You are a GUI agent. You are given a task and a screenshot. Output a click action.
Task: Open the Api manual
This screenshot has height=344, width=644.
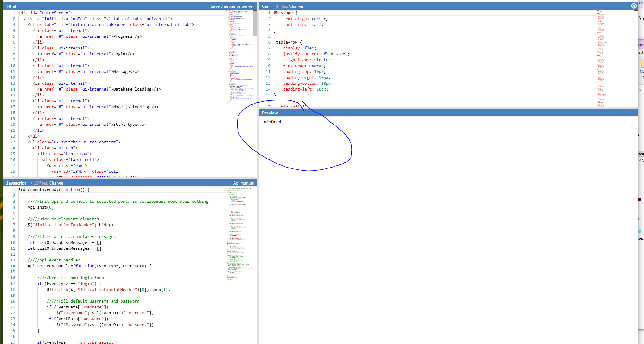click(244, 183)
